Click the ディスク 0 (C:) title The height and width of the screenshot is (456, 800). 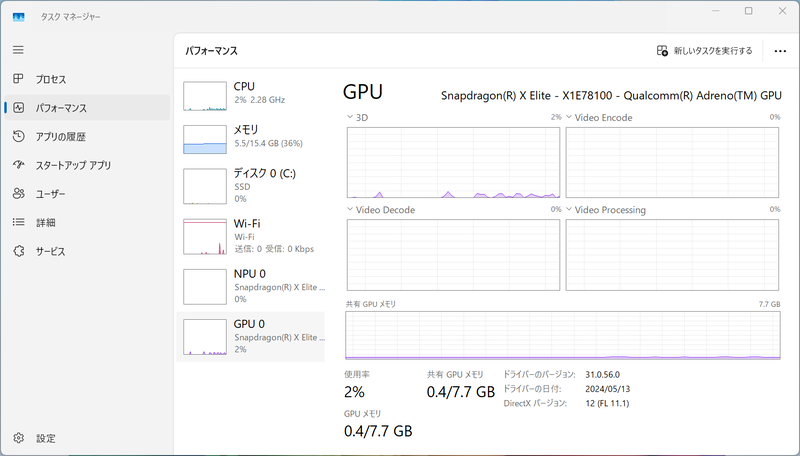pos(264,173)
